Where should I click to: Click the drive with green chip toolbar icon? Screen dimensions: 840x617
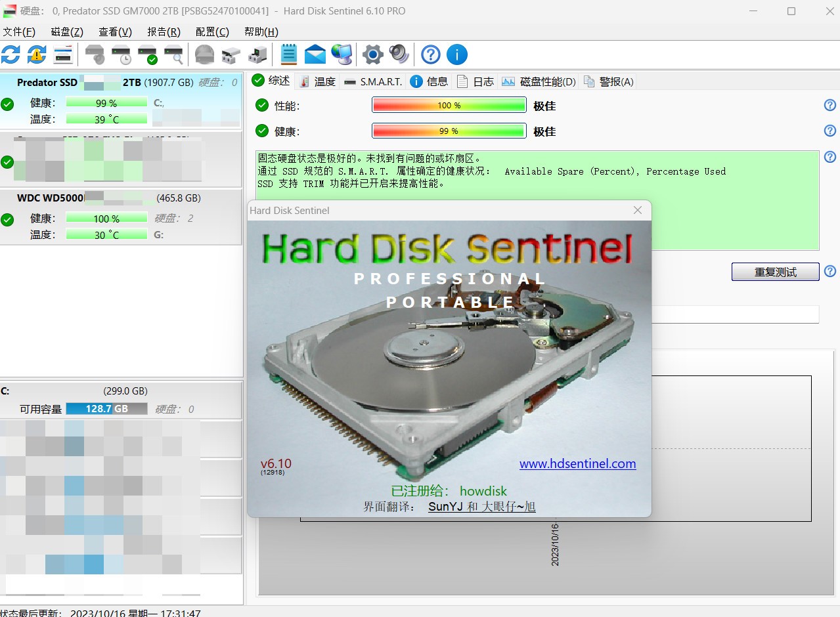pos(257,54)
